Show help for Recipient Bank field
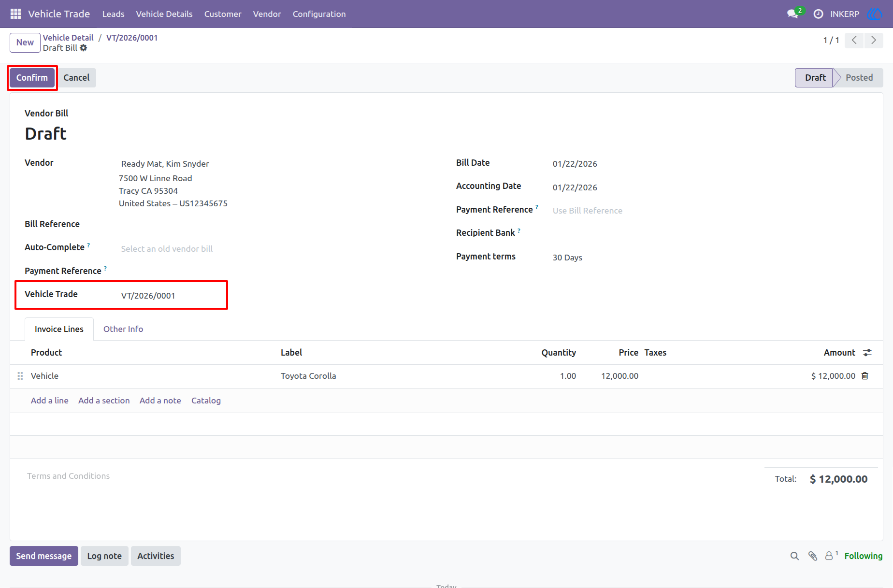This screenshot has height=588, width=893. point(519,231)
